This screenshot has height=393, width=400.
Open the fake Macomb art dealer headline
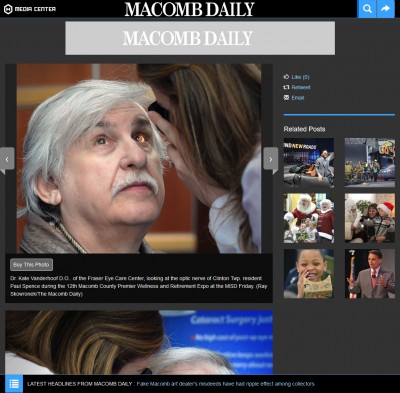[225, 384]
